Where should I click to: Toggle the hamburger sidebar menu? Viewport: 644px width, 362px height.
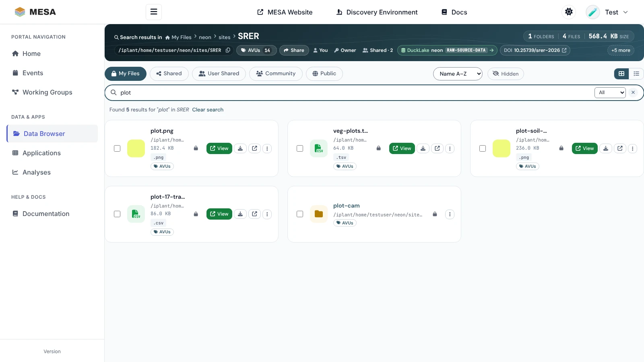tap(154, 12)
